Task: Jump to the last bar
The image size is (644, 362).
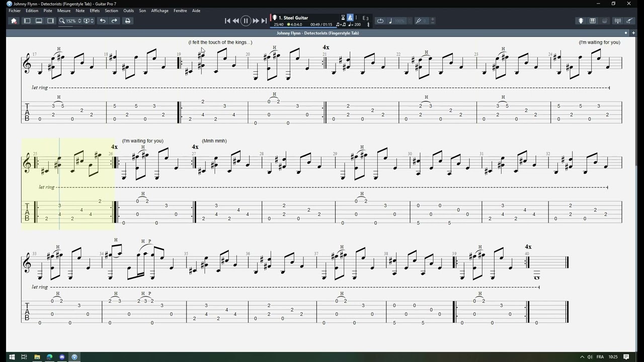Action: pyautogui.click(x=264, y=21)
